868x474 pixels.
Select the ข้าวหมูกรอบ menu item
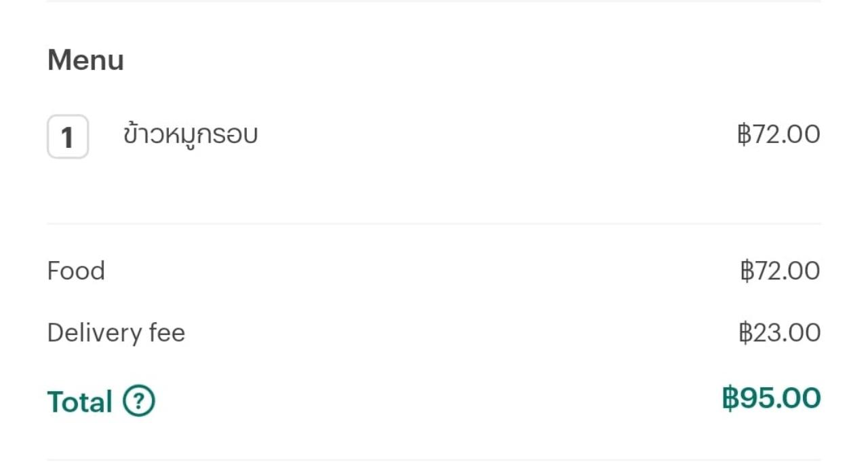pyautogui.click(x=191, y=134)
